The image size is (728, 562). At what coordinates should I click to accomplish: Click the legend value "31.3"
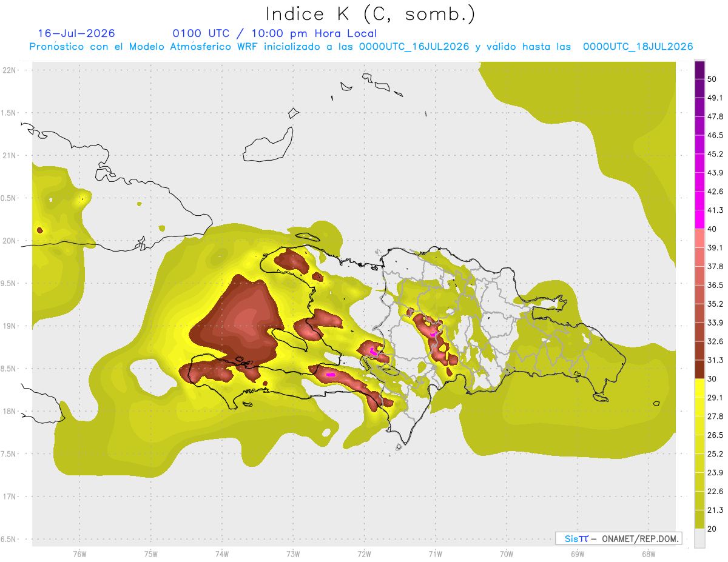[715, 360]
